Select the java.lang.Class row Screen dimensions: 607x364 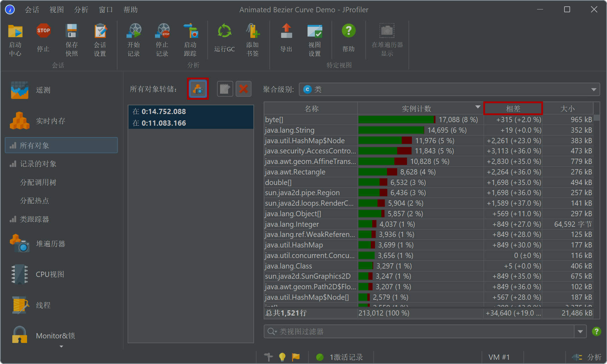tap(429, 266)
